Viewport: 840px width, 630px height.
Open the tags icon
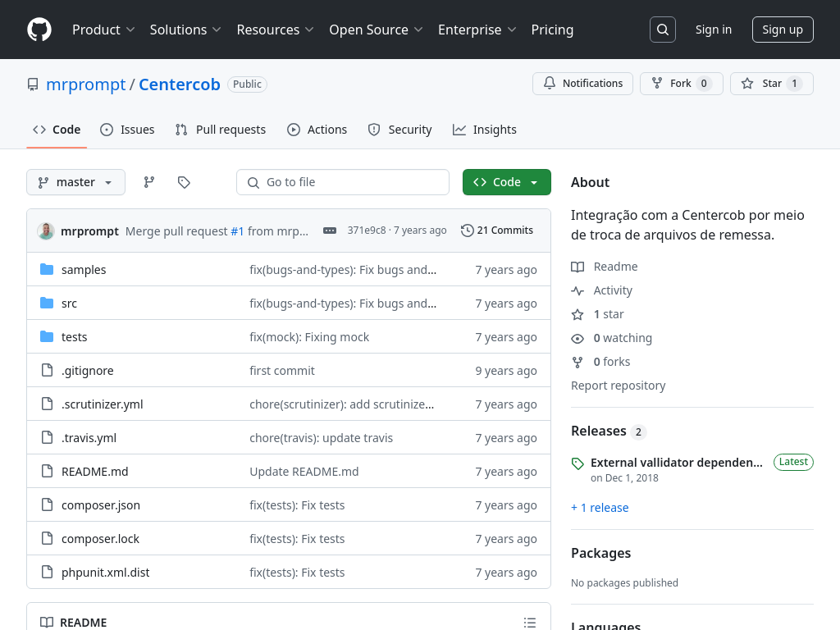click(x=184, y=182)
